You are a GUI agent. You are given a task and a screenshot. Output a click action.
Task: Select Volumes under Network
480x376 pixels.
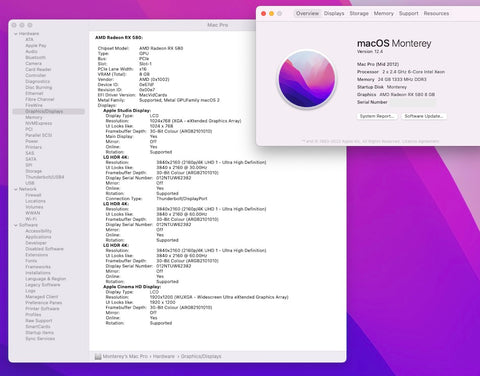pos(34,207)
